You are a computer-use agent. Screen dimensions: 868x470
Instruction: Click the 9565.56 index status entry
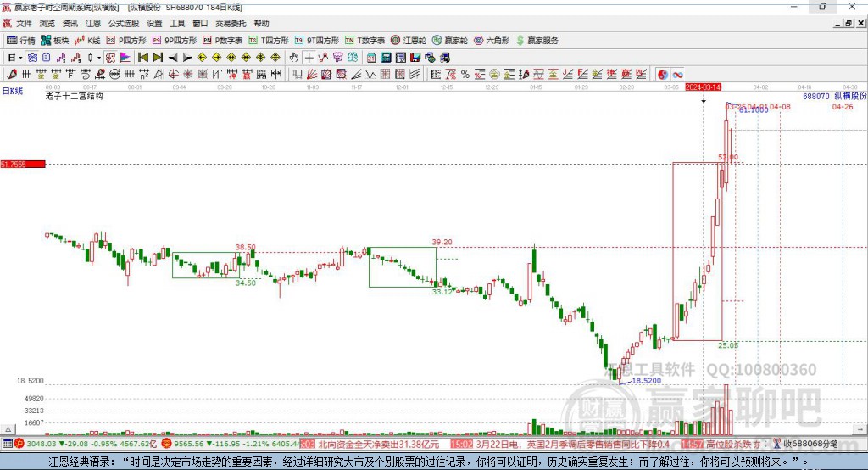pos(231,444)
